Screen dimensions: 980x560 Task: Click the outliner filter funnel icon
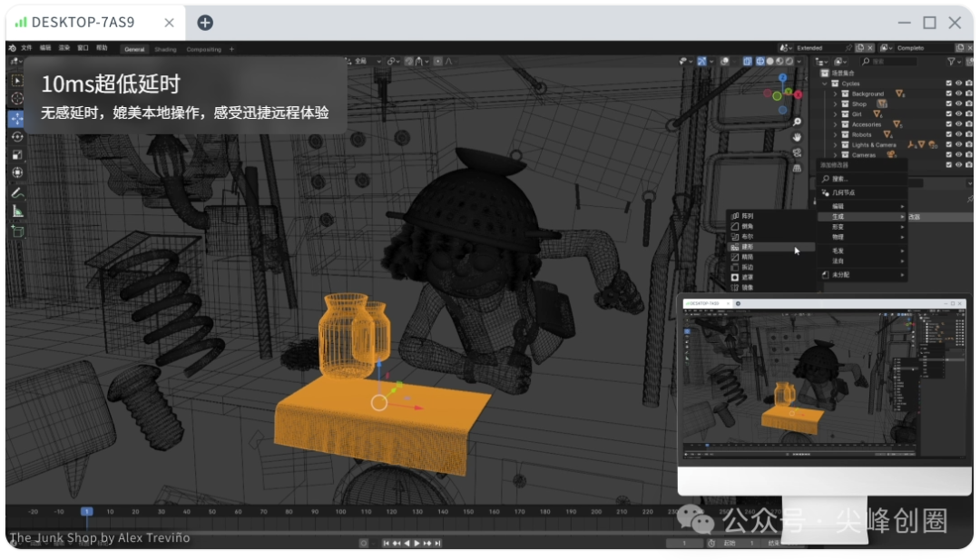(x=951, y=61)
